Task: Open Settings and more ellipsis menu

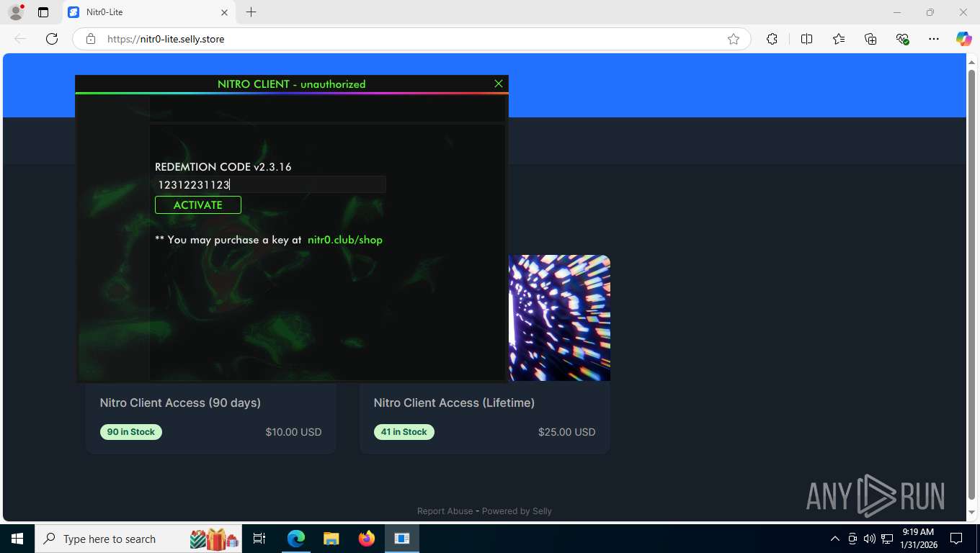Action: click(x=934, y=39)
